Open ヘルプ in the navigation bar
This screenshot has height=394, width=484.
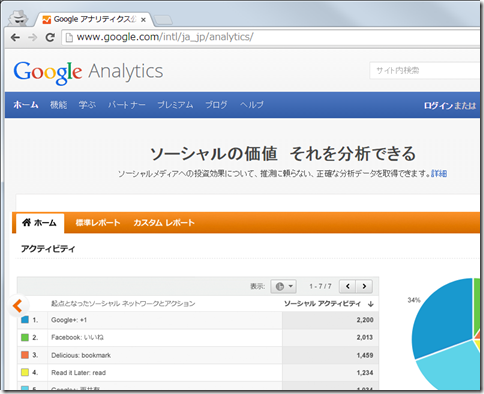coord(252,105)
